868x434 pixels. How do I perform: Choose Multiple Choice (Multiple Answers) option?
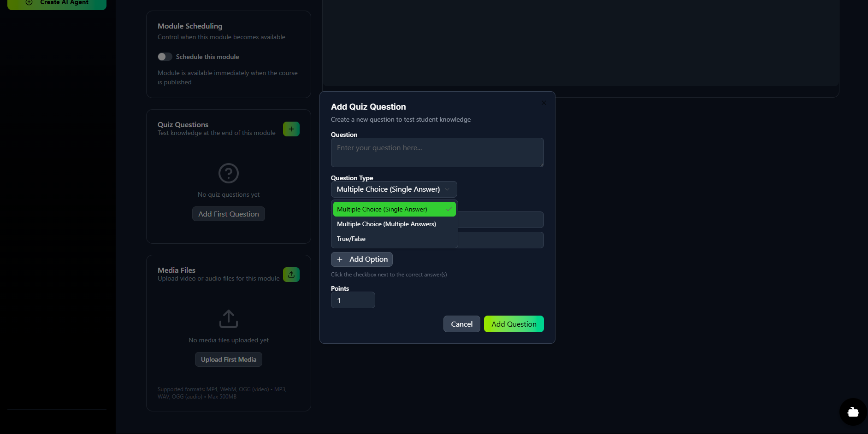(x=386, y=224)
